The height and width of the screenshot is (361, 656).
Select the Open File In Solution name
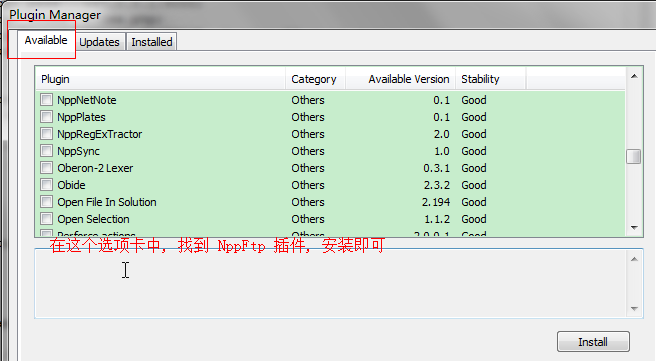click(107, 202)
